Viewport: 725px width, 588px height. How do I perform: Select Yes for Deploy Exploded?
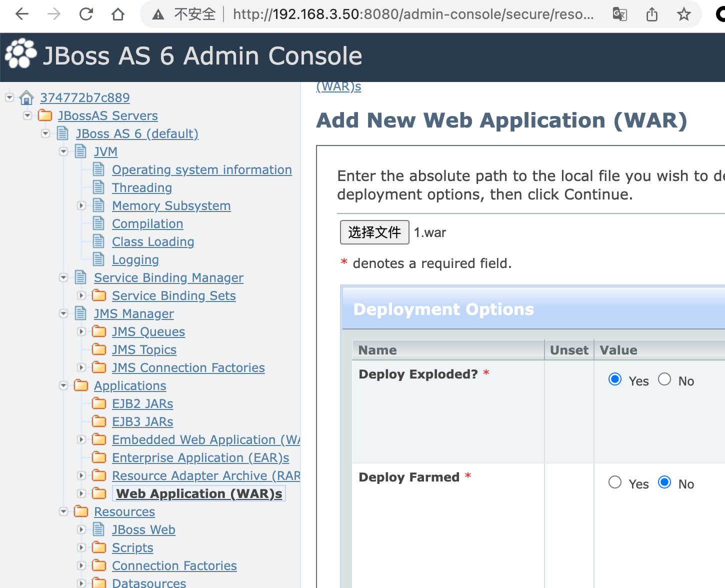(615, 379)
